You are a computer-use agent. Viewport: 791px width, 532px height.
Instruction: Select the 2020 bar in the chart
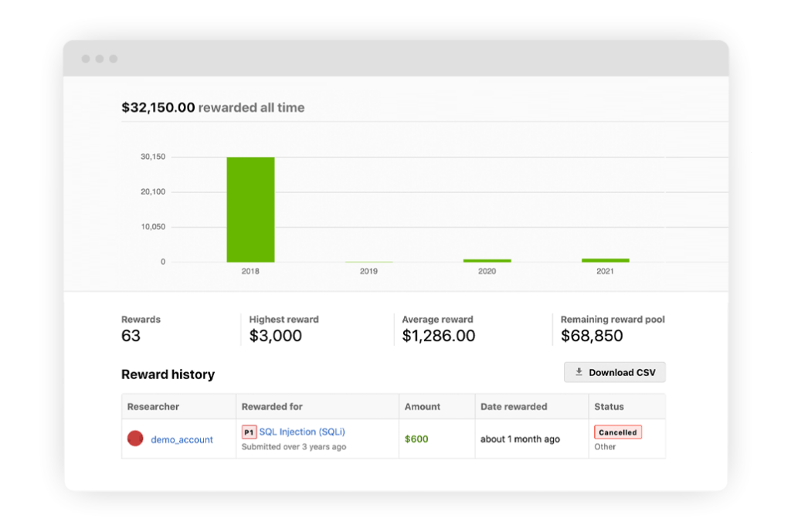click(487, 260)
